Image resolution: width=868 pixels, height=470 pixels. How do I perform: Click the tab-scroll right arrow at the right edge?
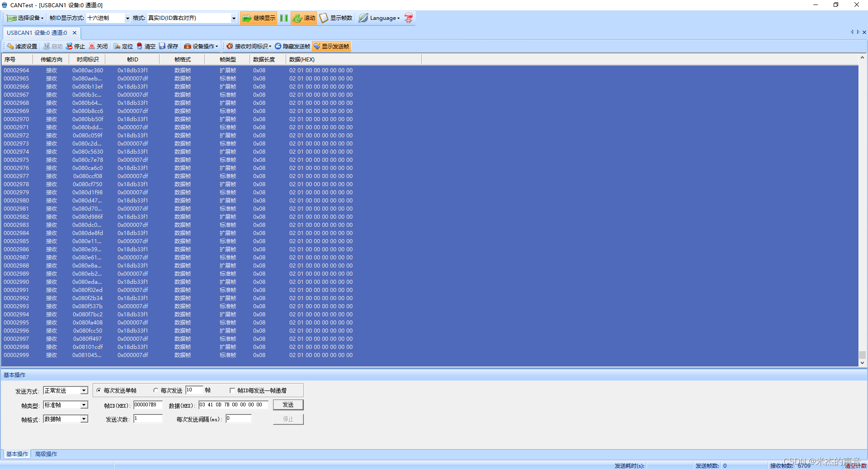[x=858, y=32]
